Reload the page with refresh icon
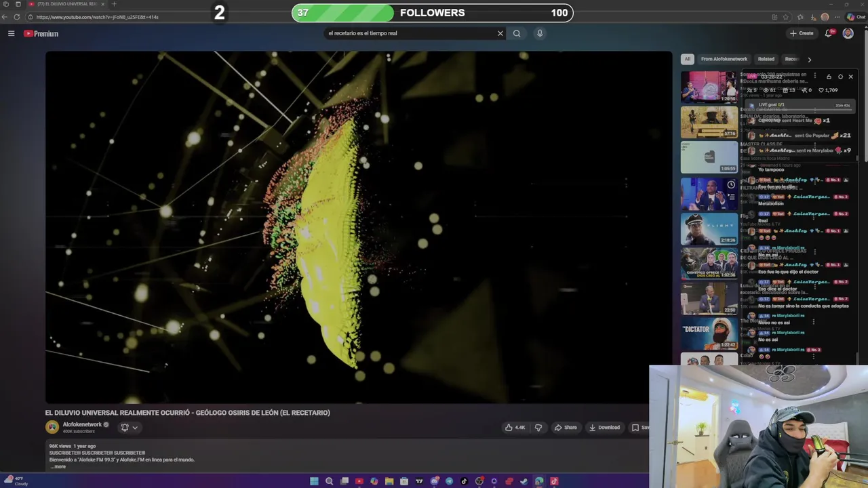Viewport: 868px width, 488px height. coord(17,17)
